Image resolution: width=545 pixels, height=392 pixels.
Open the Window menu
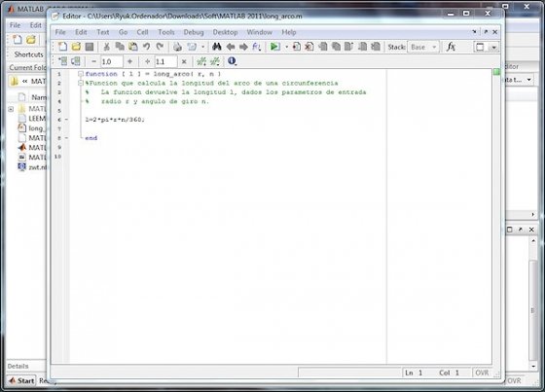point(259,32)
